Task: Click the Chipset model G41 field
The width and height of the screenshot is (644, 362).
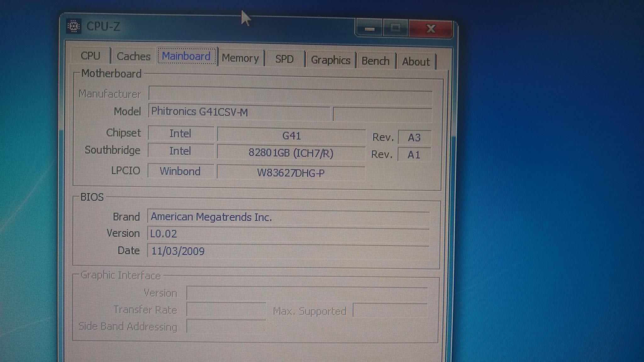Action: [x=291, y=136]
